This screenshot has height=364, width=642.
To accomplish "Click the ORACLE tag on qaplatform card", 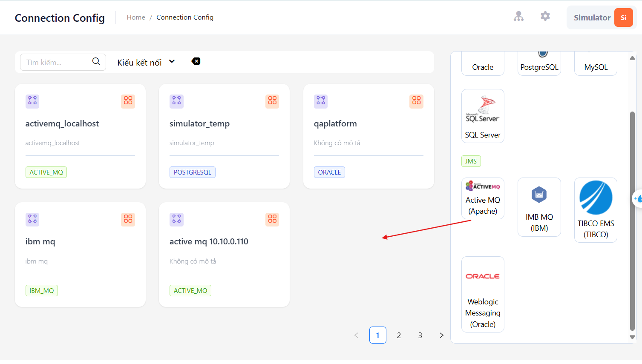I will (329, 172).
